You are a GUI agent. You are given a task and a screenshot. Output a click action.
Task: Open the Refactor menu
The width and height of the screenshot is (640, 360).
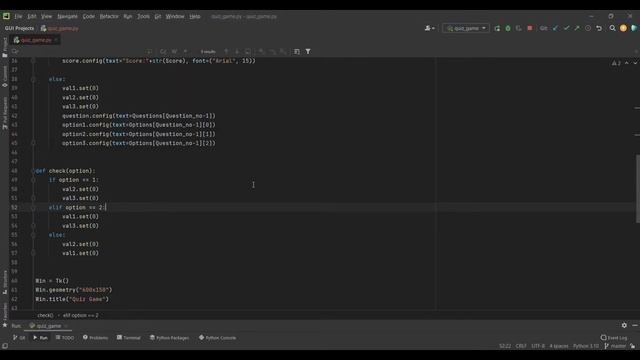click(109, 16)
